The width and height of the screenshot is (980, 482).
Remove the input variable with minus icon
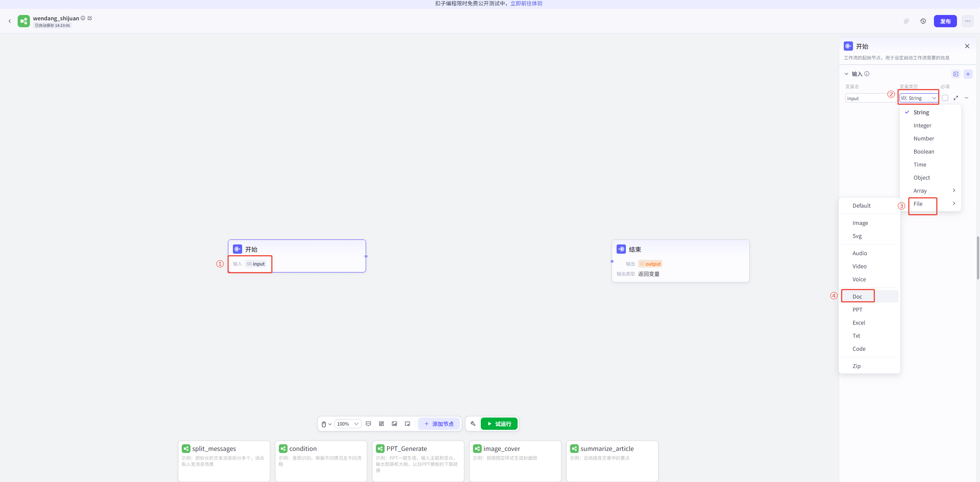(x=967, y=98)
